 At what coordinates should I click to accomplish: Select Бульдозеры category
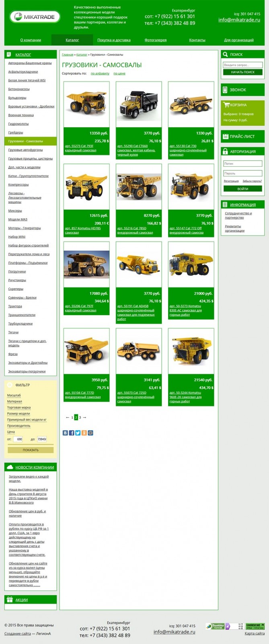click(x=17, y=97)
